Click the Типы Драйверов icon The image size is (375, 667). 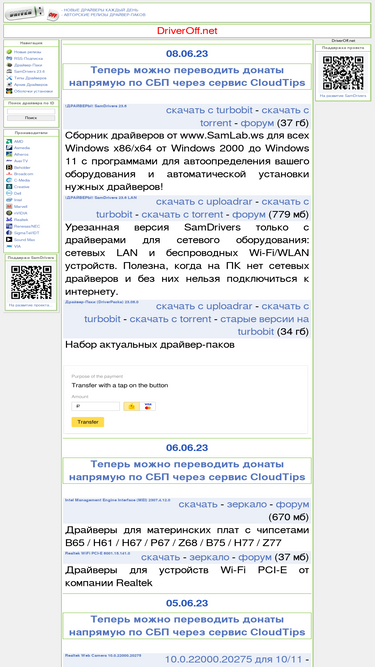9,78
